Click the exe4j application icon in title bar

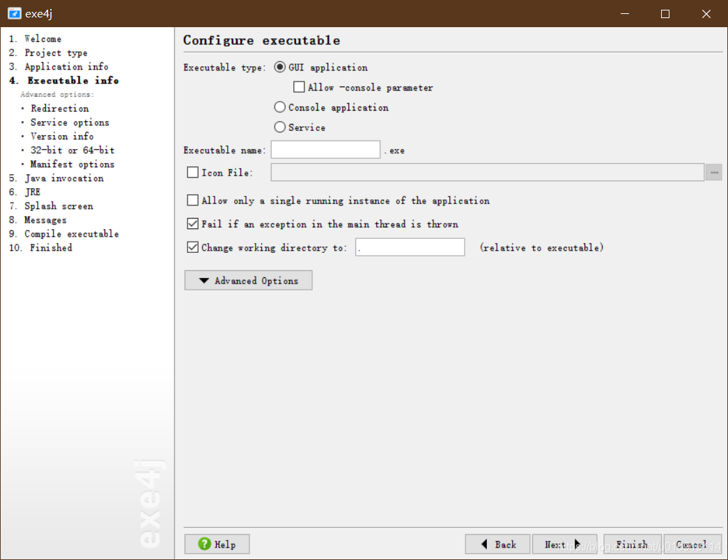(15, 13)
